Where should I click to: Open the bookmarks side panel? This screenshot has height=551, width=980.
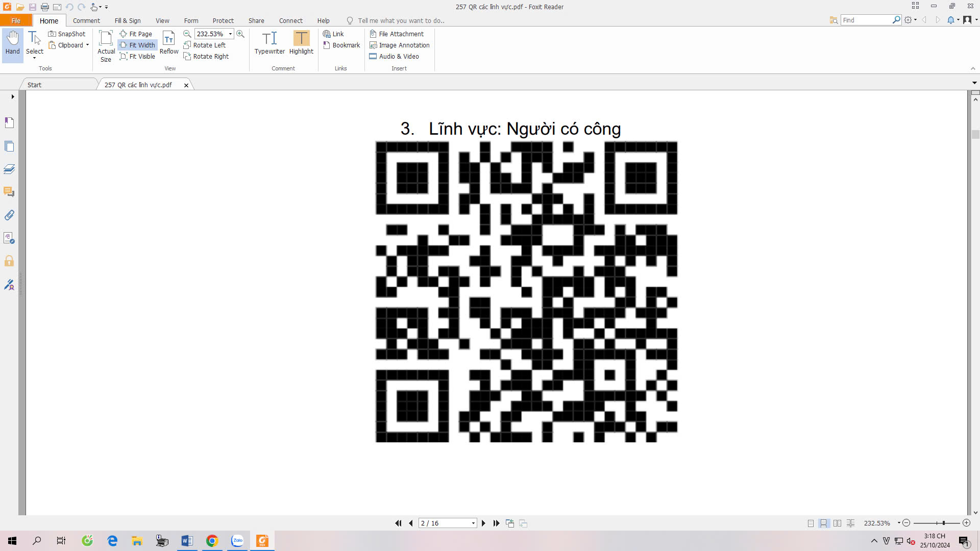[x=9, y=122]
